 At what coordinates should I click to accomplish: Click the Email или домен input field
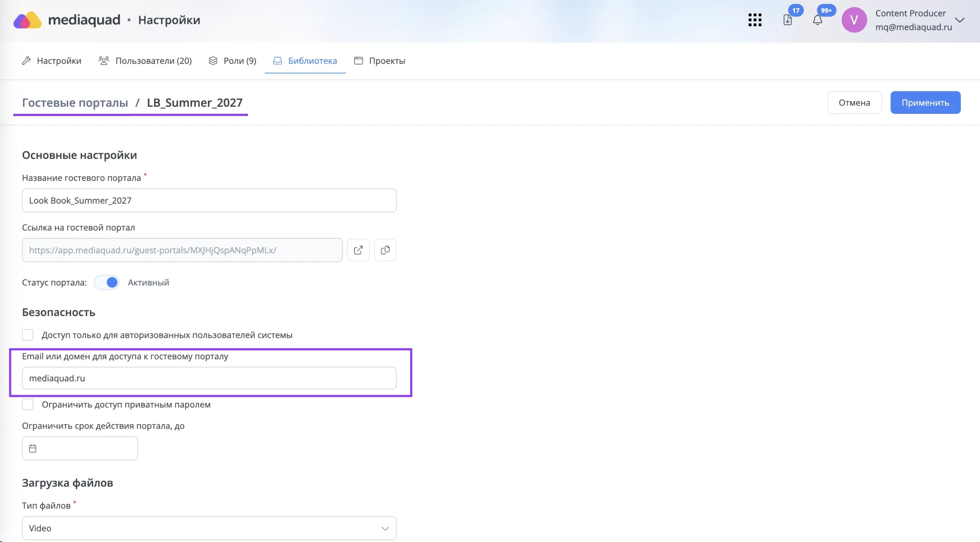[209, 378]
